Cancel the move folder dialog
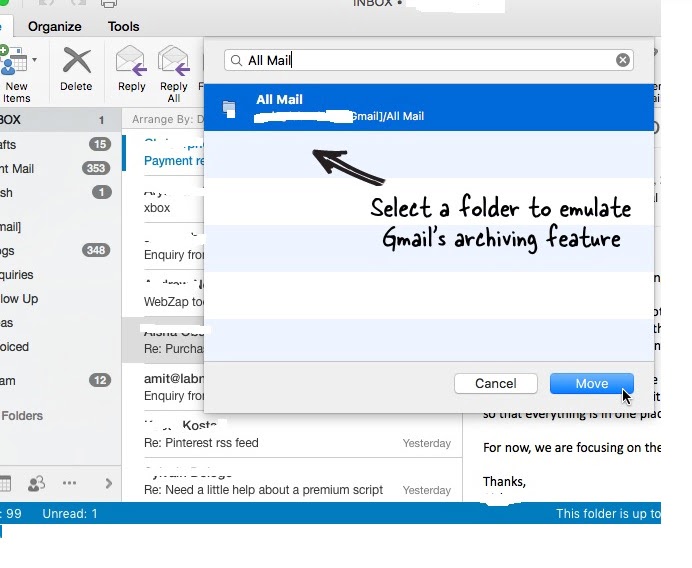Viewport: 692px width, 568px height. (496, 384)
